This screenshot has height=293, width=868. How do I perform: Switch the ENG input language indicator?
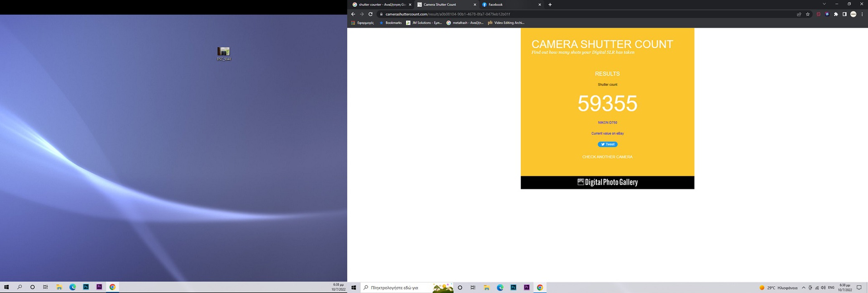point(831,288)
